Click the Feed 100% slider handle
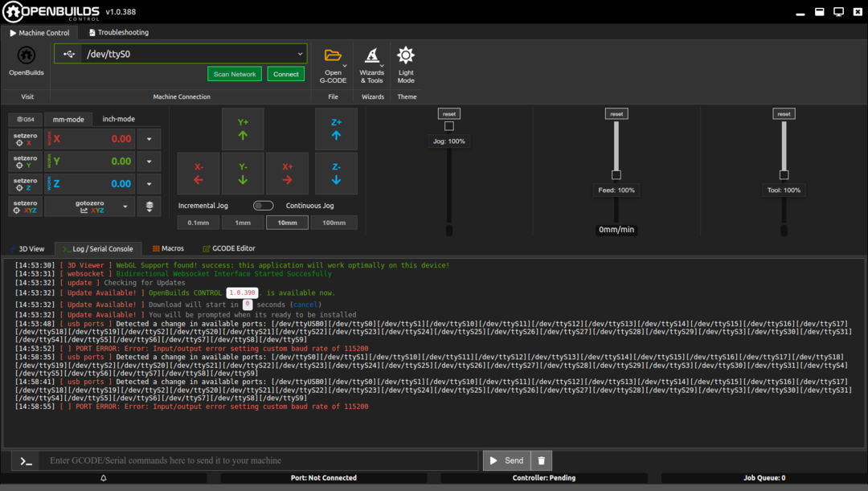Viewport: 868px width, 491px height. pyautogui.click(x=616, y=175)
